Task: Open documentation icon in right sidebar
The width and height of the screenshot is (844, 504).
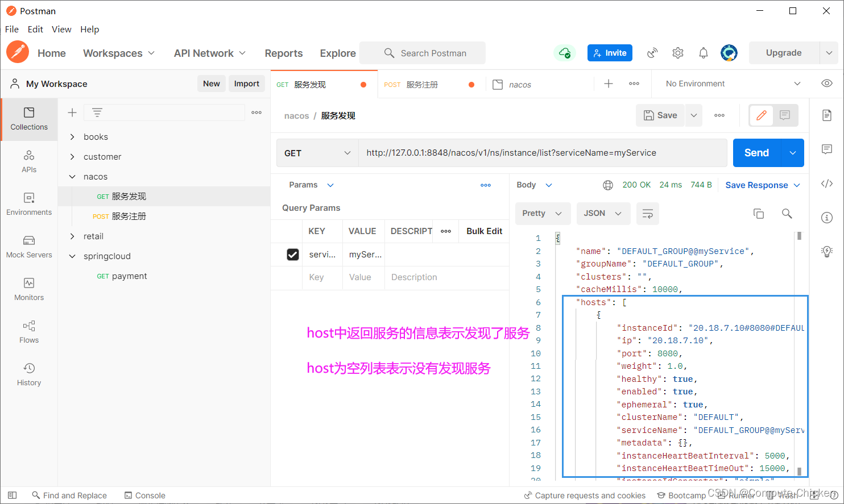Action: (x=827, y=115)
